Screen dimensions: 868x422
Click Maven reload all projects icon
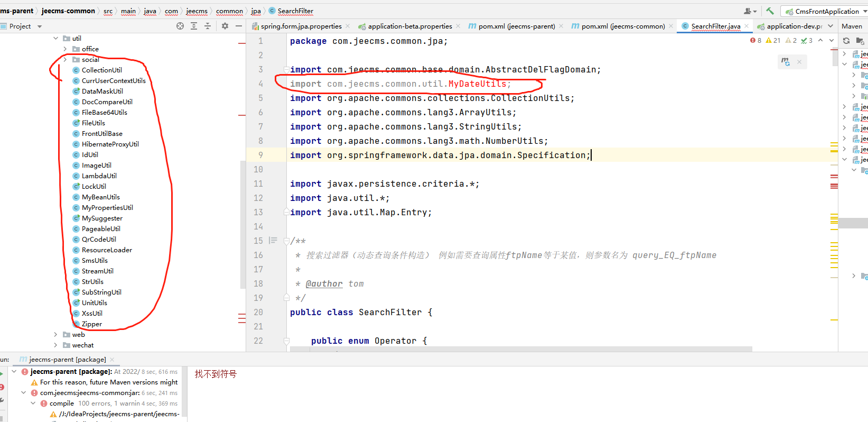coord(846,41)
